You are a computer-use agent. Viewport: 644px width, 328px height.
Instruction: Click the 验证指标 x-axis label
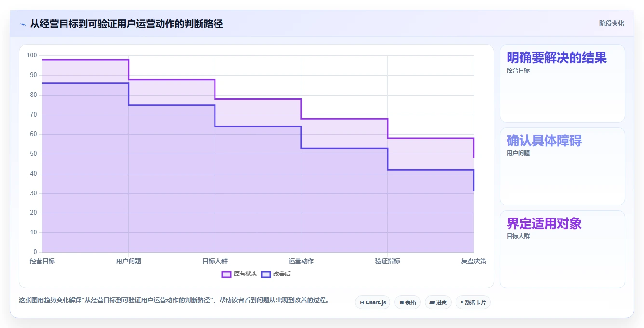(387, 261)
